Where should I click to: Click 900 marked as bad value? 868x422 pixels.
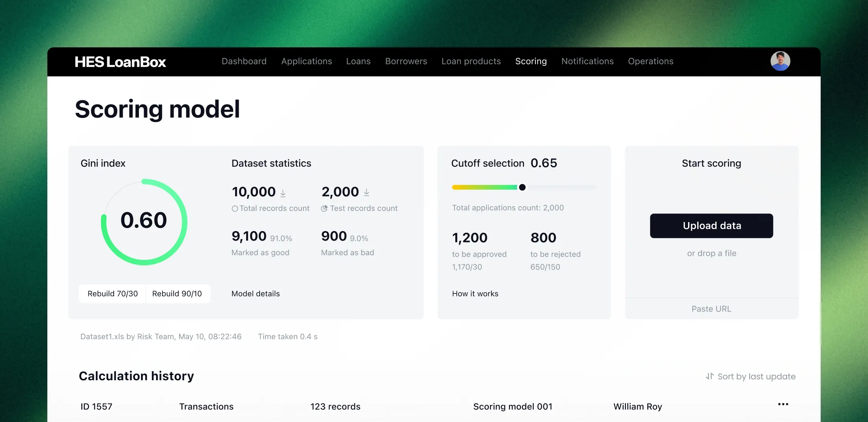coord(334,236)
